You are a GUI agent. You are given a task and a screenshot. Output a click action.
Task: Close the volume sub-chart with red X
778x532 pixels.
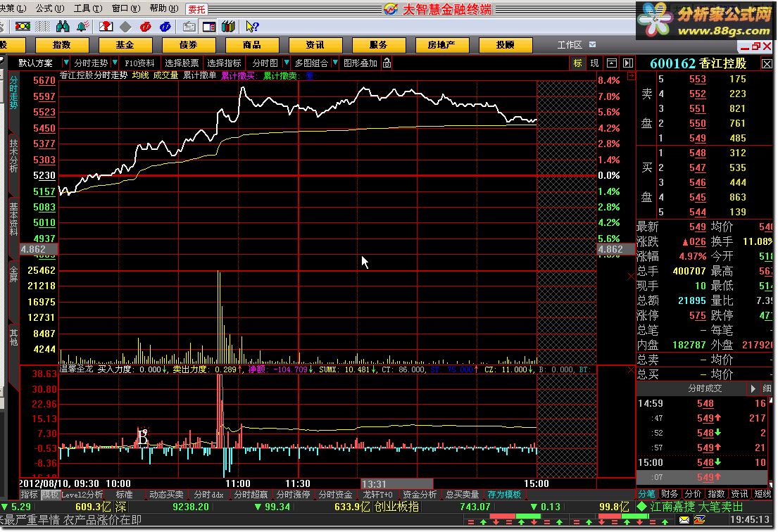(631, 276)
